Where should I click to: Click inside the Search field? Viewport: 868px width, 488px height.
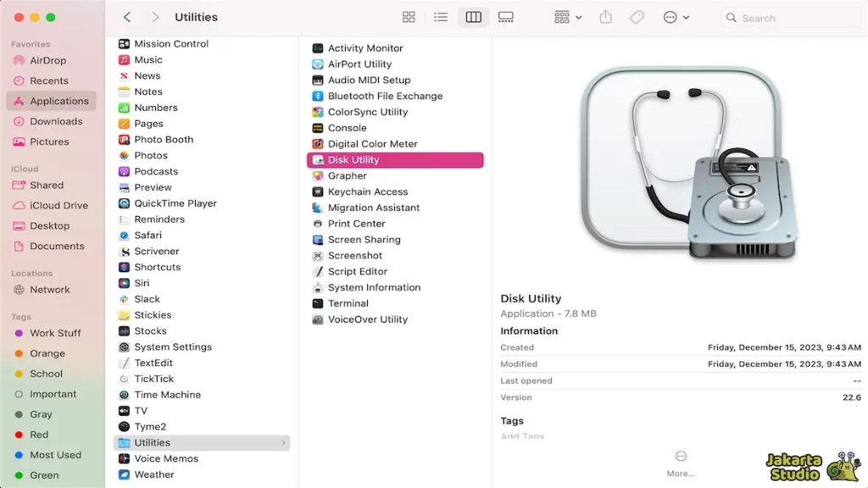(x=788, y=16)
